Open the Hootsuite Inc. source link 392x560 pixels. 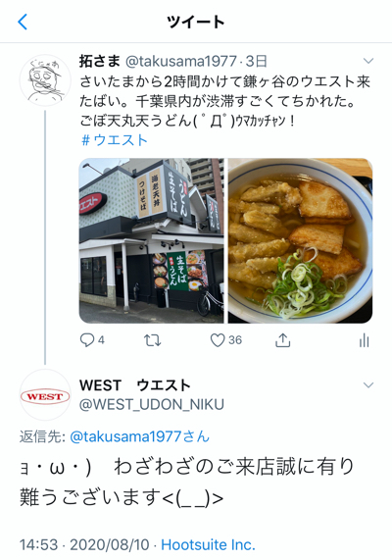point(208,544)
